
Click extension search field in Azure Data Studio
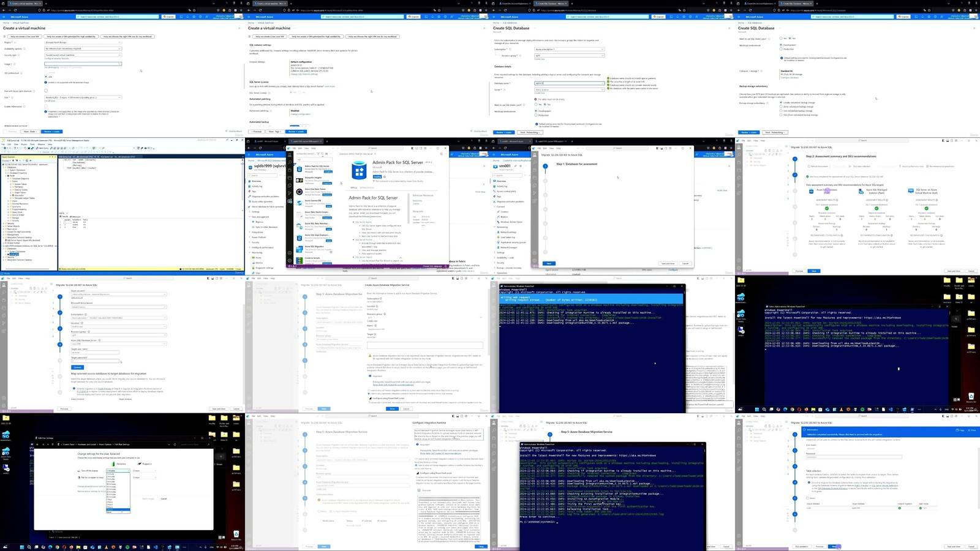click(315, 160)
